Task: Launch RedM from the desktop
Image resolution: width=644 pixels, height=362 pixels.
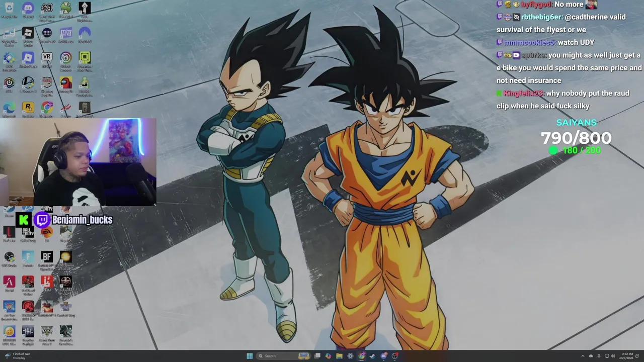Action: point(47,284)
